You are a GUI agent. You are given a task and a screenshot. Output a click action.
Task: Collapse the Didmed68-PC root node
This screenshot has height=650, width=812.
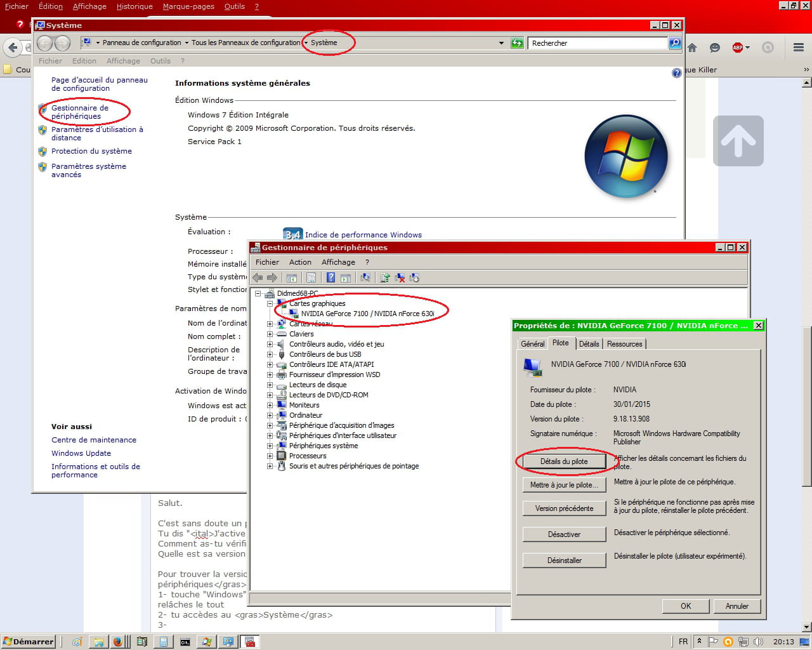(x=258, y=293)
